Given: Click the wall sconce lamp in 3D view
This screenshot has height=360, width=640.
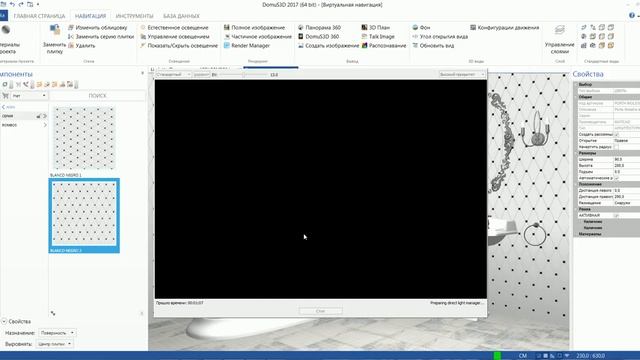Looking at the screenshot, I should pyautogui.click(x=535, y=130).
